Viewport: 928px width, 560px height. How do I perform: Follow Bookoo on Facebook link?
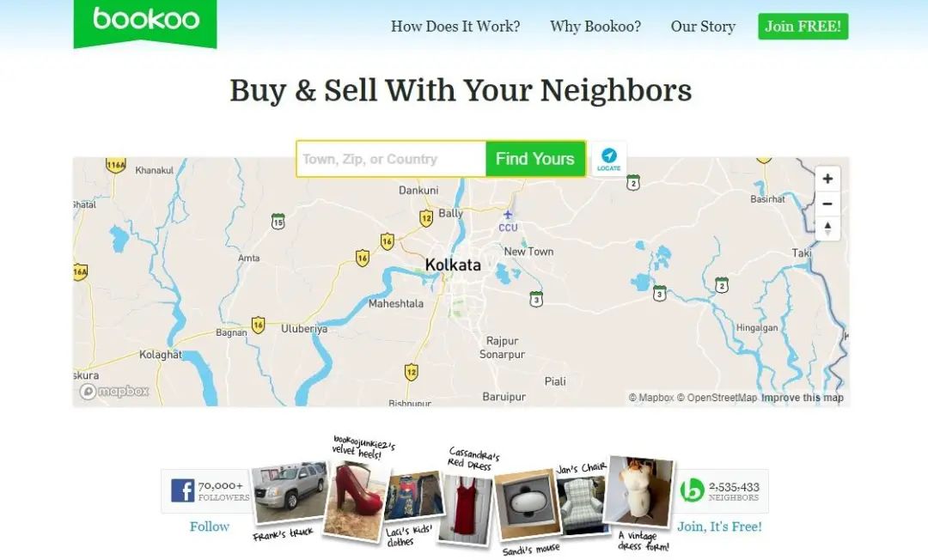pos(209,527)
